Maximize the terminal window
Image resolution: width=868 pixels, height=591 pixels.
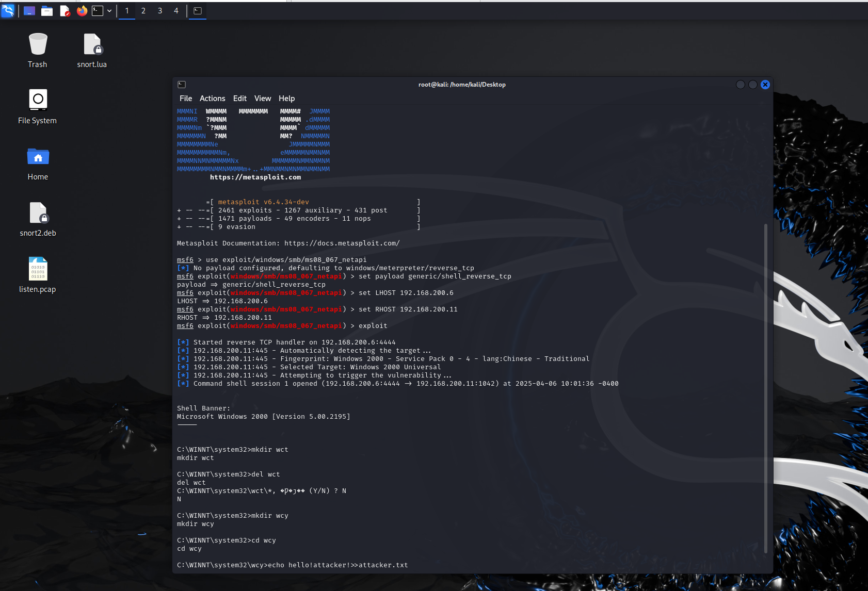click(753, 85)
